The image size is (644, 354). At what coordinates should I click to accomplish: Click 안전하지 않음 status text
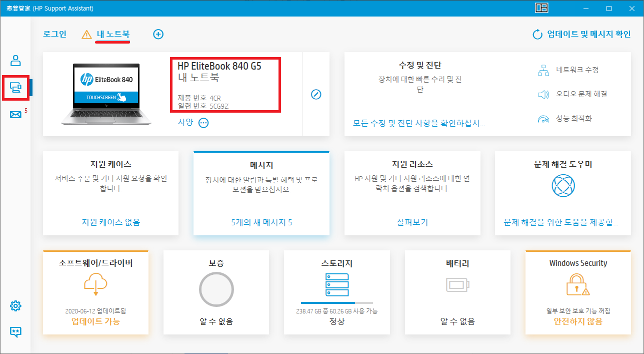578,321
